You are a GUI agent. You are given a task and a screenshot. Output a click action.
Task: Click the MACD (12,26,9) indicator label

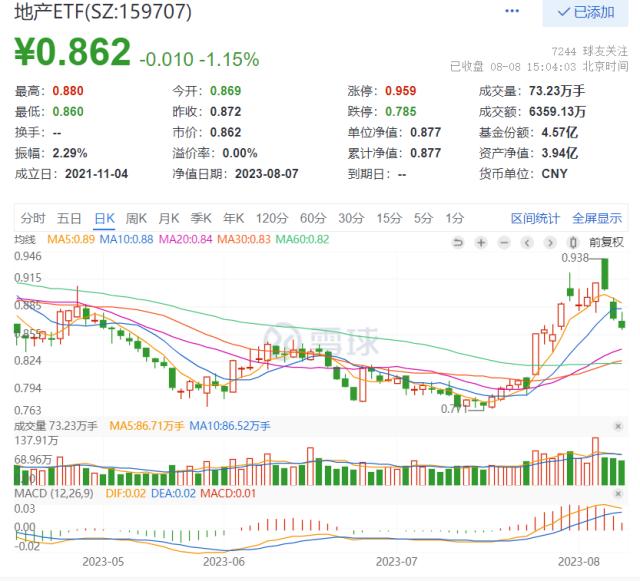53,493
